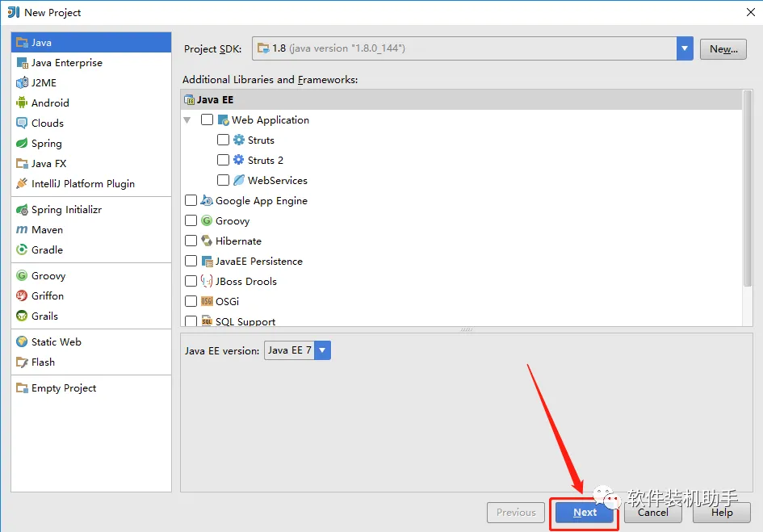Choose Java Enterprise icon in sidebar
This screenshot has width=763, height=532.
point(22,63)
